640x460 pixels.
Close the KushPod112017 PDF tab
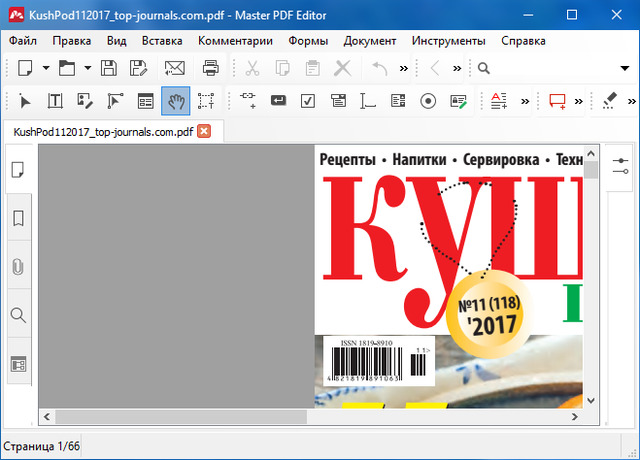coord(204,131)
